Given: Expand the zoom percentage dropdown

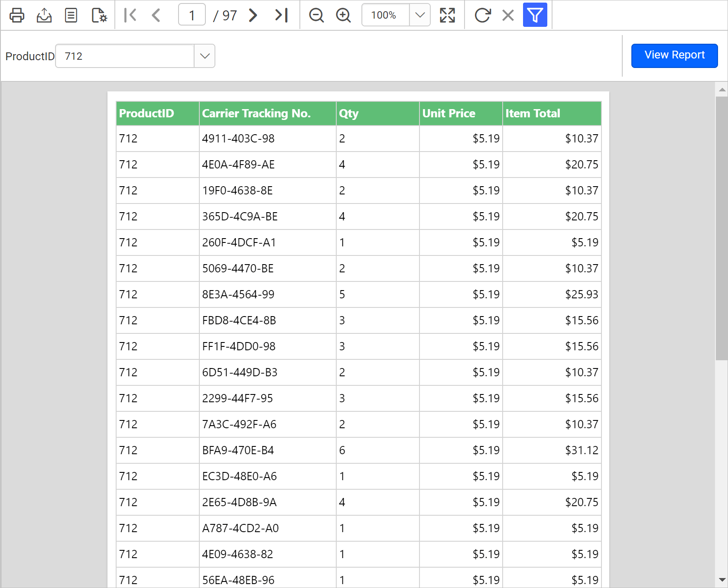Looking at the screenshot, I should coord(419,15).
